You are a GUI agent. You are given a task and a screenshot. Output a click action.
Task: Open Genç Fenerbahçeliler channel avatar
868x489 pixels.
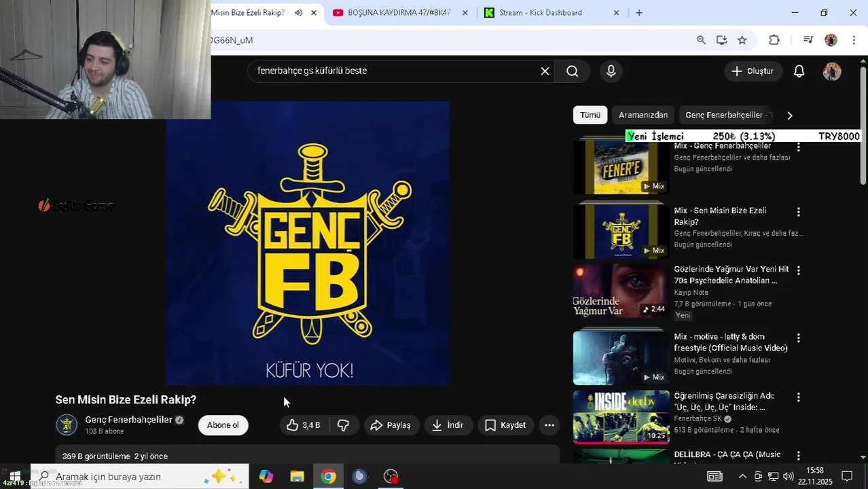(67, 424)
